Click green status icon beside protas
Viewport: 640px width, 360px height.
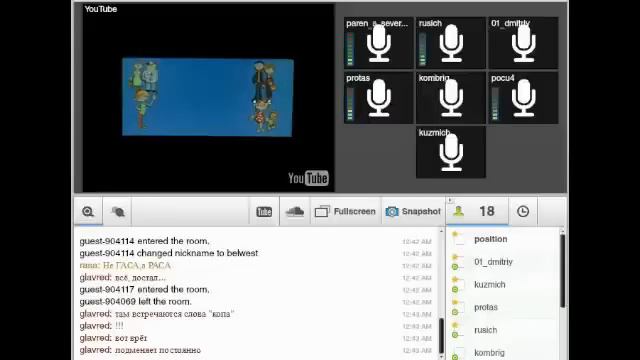pyautogui.click(x=455, y=312)
